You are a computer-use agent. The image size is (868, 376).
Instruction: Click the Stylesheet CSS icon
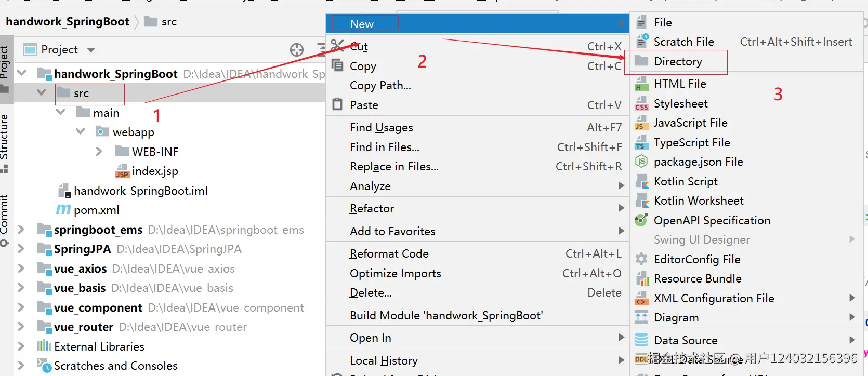(642, 103)
